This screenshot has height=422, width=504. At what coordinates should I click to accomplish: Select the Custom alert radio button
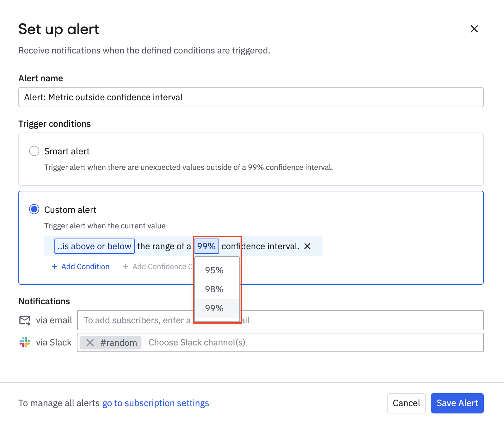click(34, 209)
